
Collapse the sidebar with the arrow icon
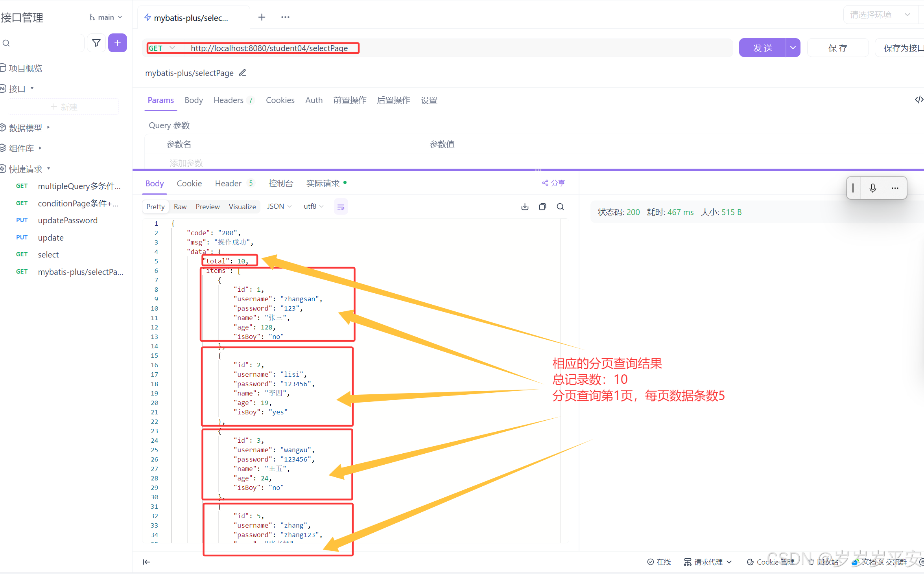point(146,562)
